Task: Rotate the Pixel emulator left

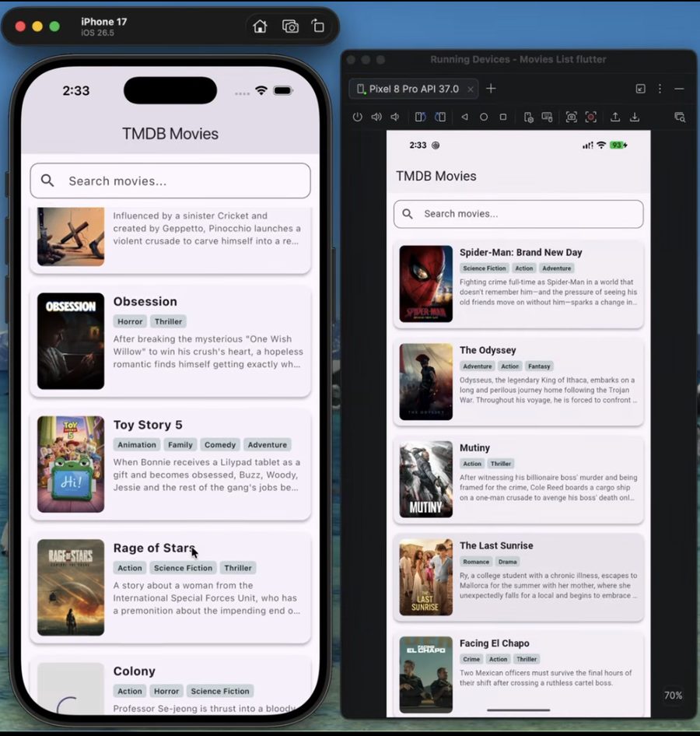Action: [x=420, y=117]
